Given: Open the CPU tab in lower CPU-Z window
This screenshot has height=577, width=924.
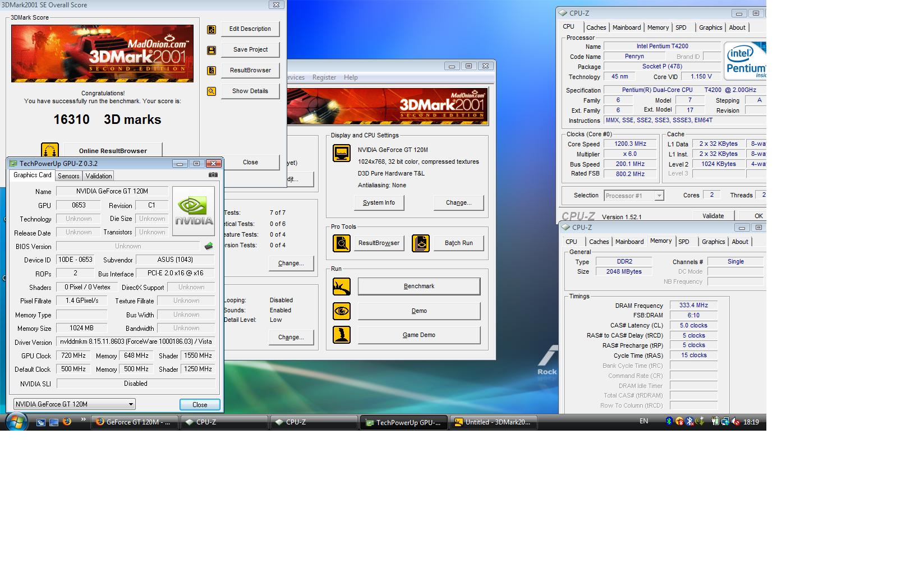Looking at the screenshot, I should (x=572, y=242).
